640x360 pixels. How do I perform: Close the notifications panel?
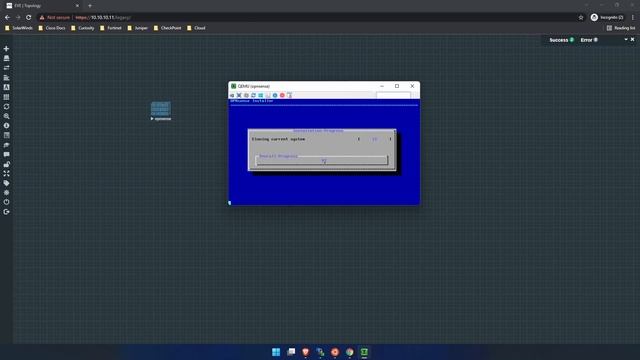tap(633, 40)
